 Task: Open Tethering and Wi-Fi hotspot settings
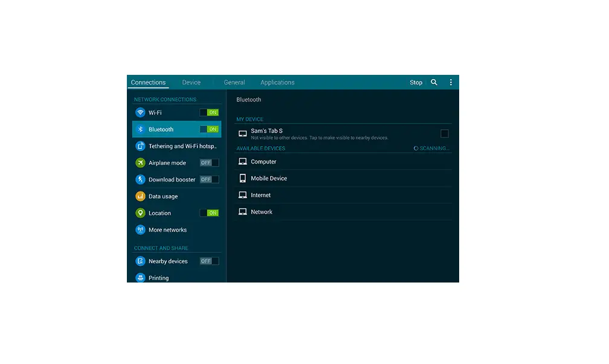(x=140, y=145)
